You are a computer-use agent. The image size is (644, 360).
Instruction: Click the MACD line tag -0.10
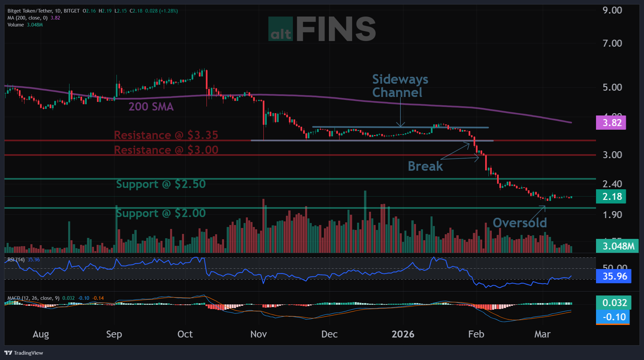(613, 317)
